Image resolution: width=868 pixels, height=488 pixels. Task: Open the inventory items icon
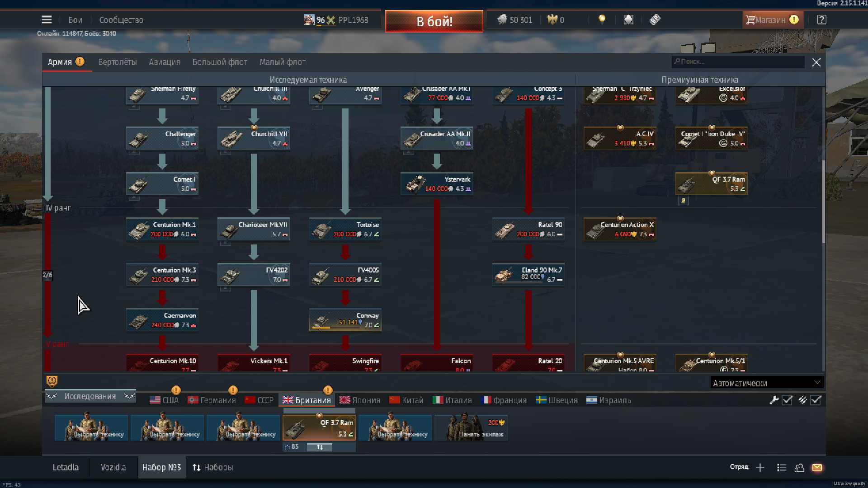655,19
